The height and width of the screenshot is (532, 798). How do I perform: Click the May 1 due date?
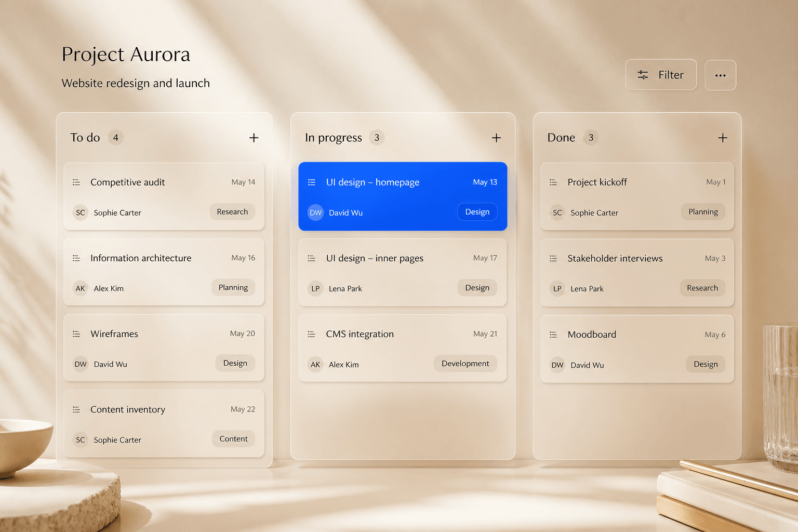(x=716, y=182)
